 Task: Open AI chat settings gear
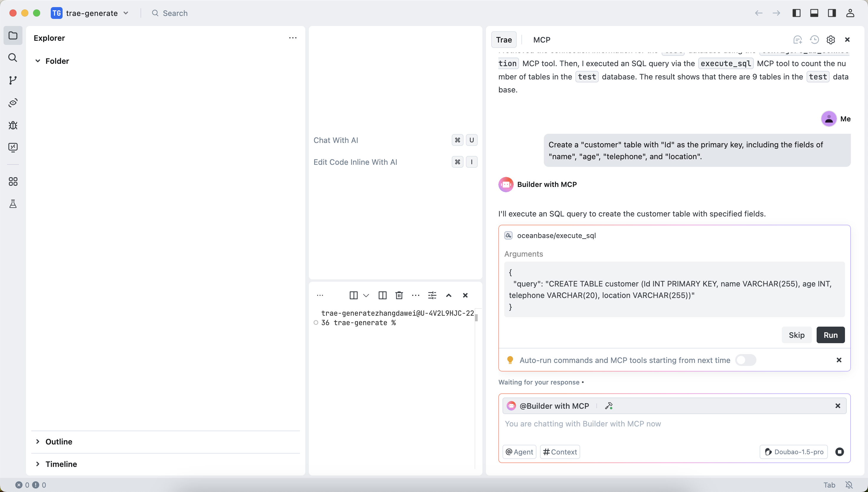pyautogui.click(x=831, y=40)
